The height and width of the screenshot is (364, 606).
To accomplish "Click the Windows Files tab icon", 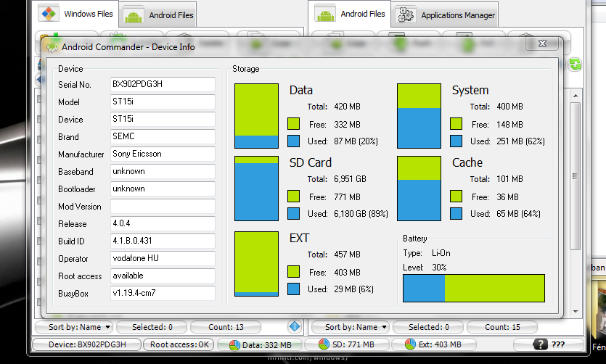I will tap(49, 14).
